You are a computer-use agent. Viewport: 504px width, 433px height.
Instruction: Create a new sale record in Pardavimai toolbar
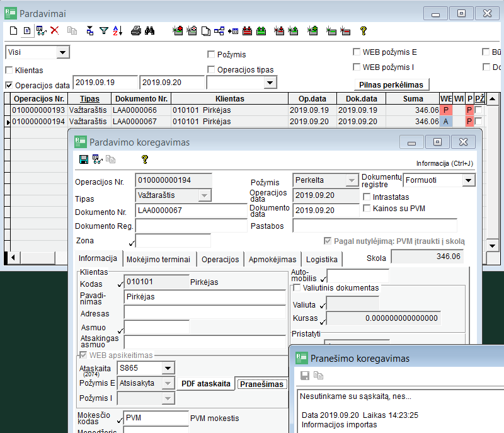(x=13, y=31)
